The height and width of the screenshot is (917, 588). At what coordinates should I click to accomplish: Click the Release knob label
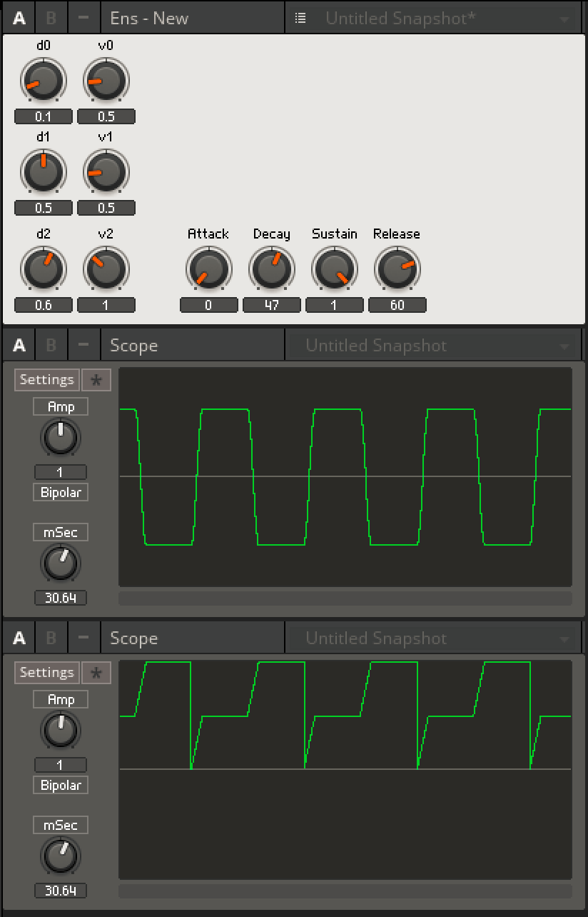tap(397, 234)
